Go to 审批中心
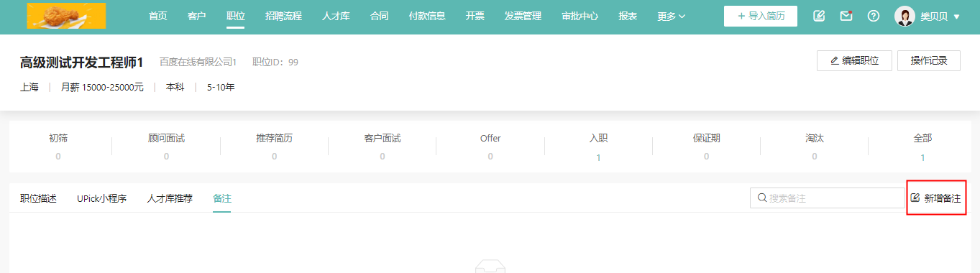This screenshot has width=980, height=273. pos(580,16)
